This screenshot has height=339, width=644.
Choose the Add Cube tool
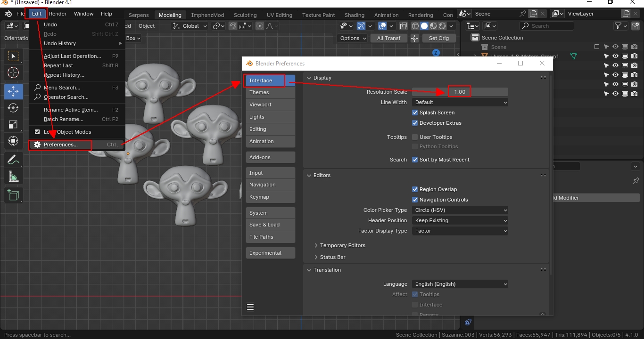tap(13, 195)
